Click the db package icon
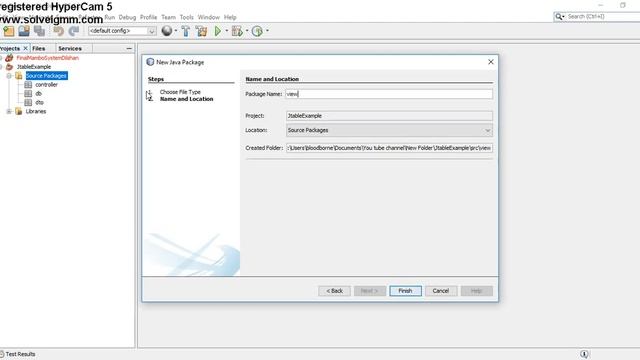640x360 pixels. click(28, 93)
